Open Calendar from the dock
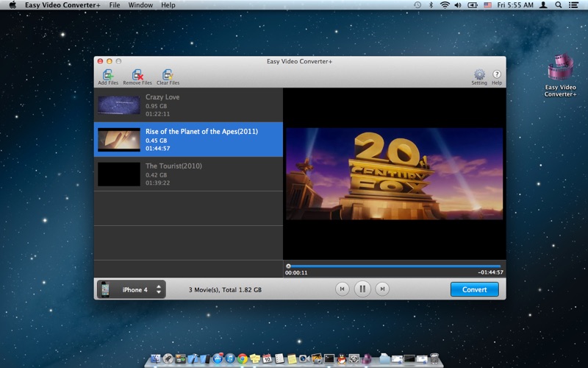The width and height of the screenshot is (588, 368). coord(267,358)
